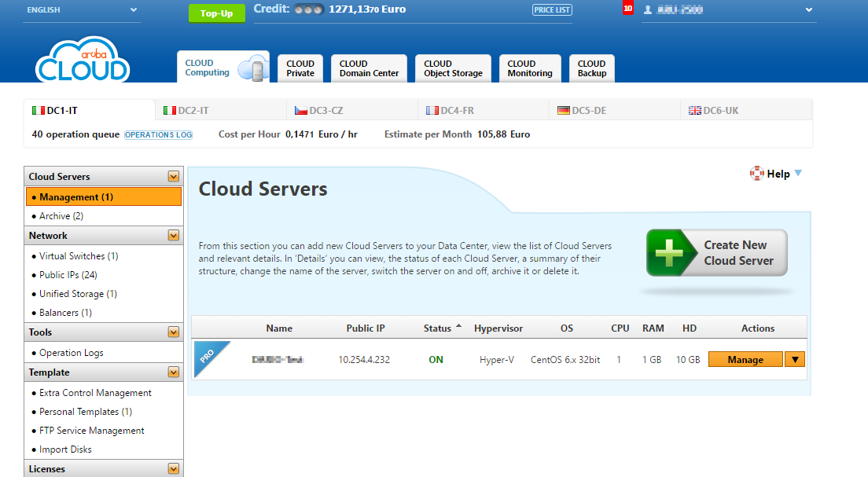Collapse the Cloud Servers sidebar section
Viewport: 868px width, 477px height.
pos(174,177)
